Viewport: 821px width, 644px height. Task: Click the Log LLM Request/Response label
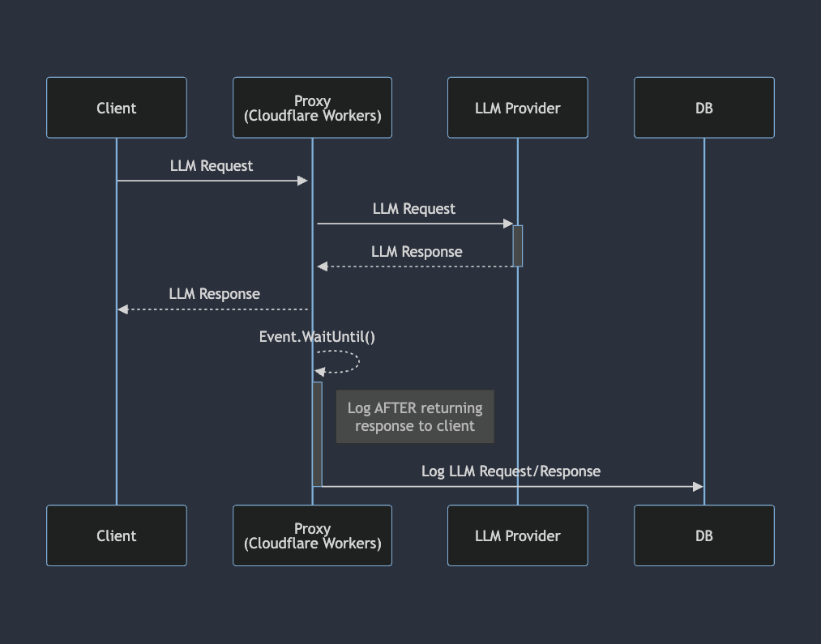point(511,471)
